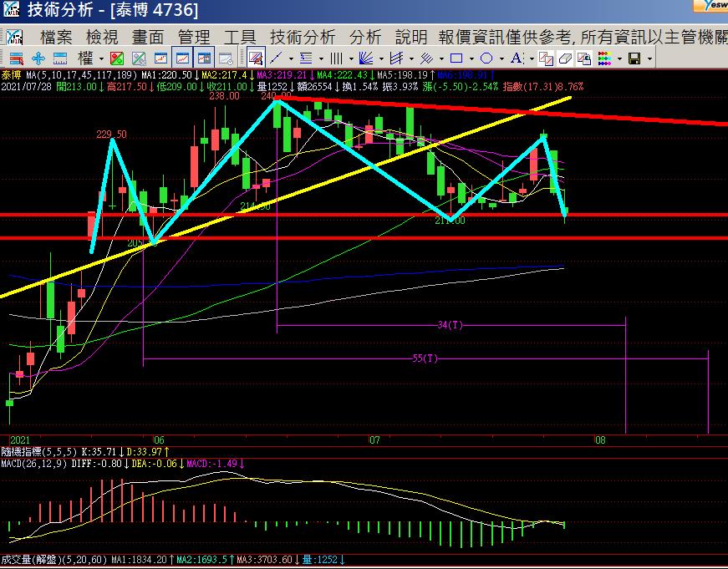Select the ellipse drawing tool
This screenshot has height=569, width=728.
click(x=486, y=58)
